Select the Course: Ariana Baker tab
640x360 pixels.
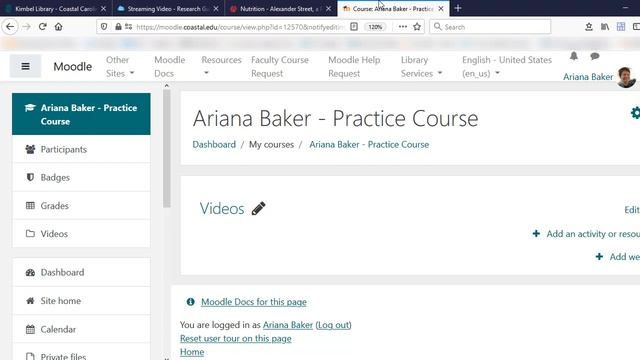click(393, 8)
